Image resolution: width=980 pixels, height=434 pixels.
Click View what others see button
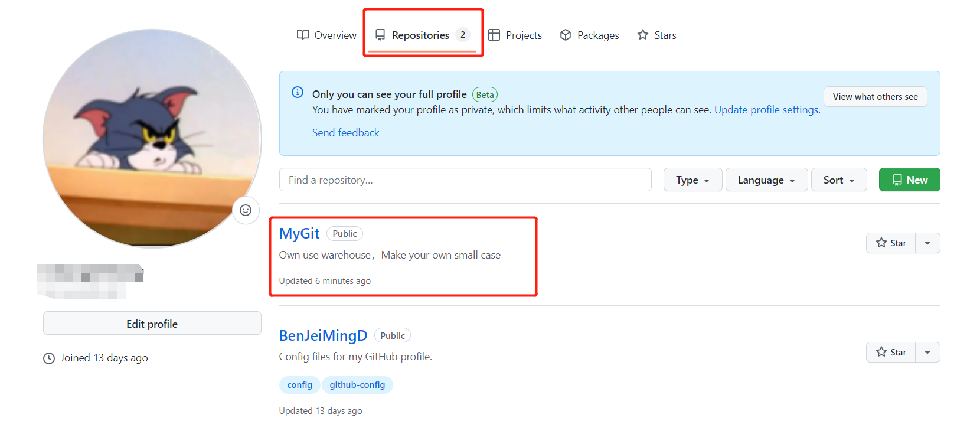point(875,97)
